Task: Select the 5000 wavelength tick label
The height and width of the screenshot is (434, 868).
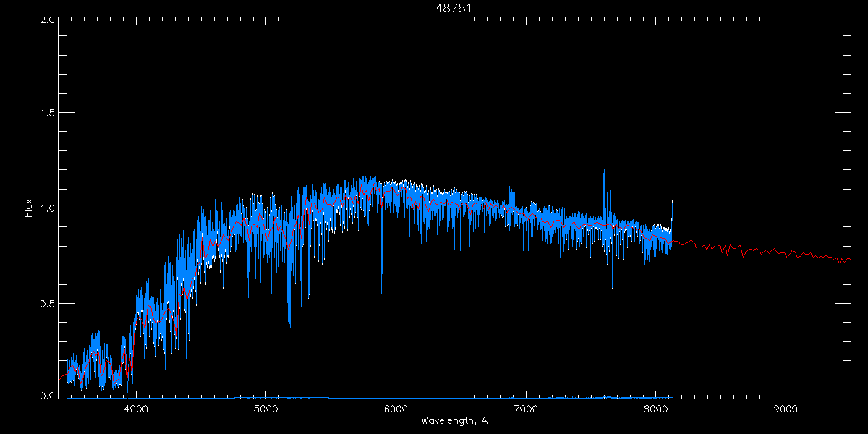Action: coord(266,409)
